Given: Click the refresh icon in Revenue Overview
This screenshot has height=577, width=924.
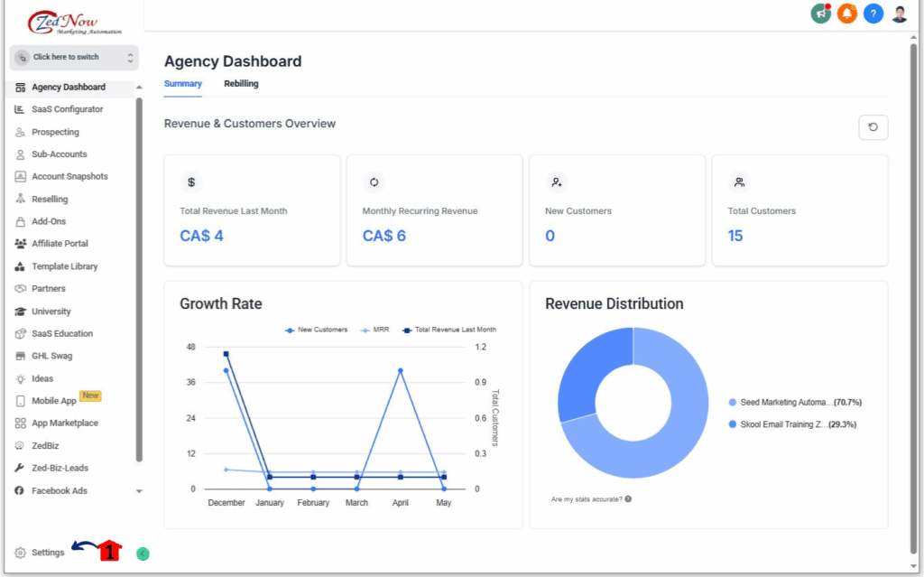Looking at the screenshot, I should (873, 127).
